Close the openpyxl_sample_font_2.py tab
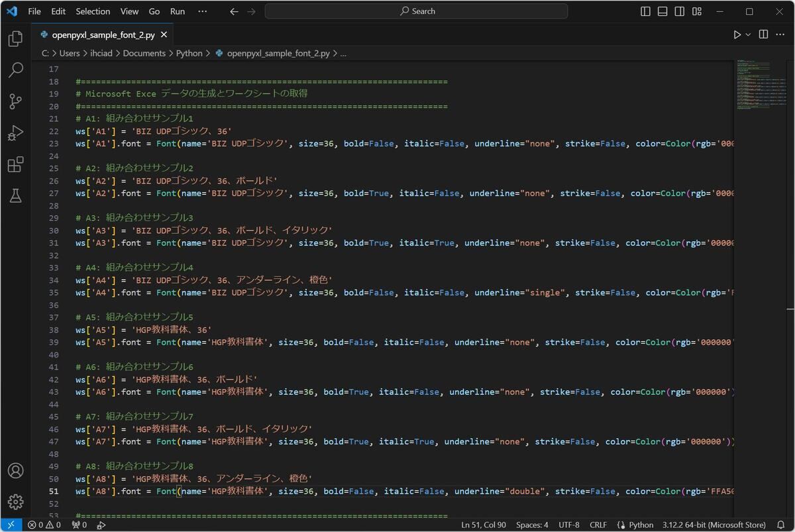The image size is (795, 532). (164, 35)
